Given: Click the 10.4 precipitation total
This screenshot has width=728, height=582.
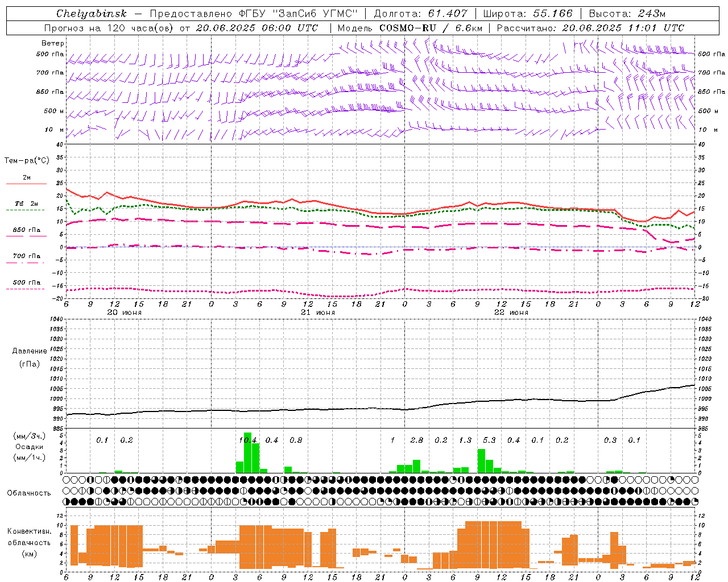Looking at the screenshot, I should click(248, 440).
